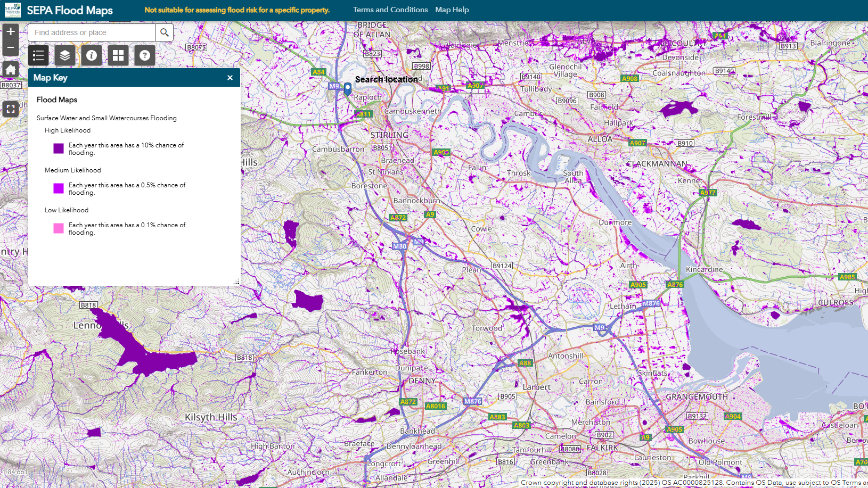Return to default extent with Home icon
Viewport: 868px width, 488px height.
click(10, 69)
